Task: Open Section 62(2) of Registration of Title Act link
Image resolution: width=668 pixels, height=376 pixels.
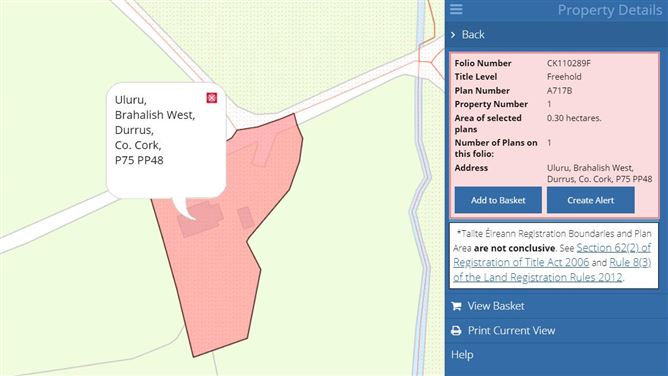Action: pyautogui.click(x=553, y=255)
